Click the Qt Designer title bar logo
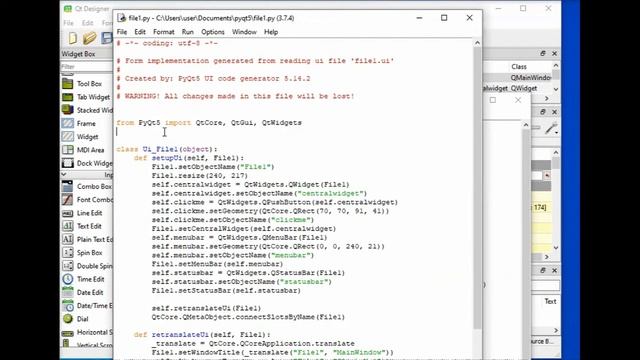Viewport: 640px width, 360px height. [68, 9]
